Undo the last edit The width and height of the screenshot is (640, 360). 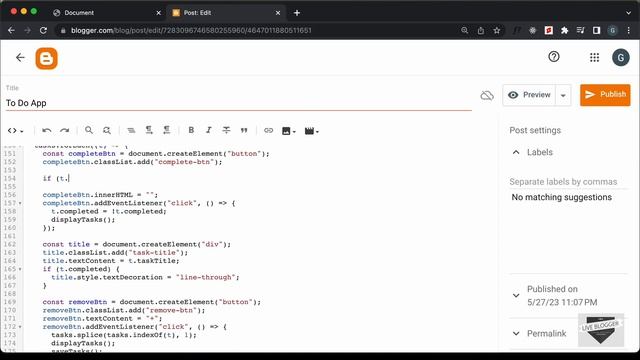pos(47,130)
